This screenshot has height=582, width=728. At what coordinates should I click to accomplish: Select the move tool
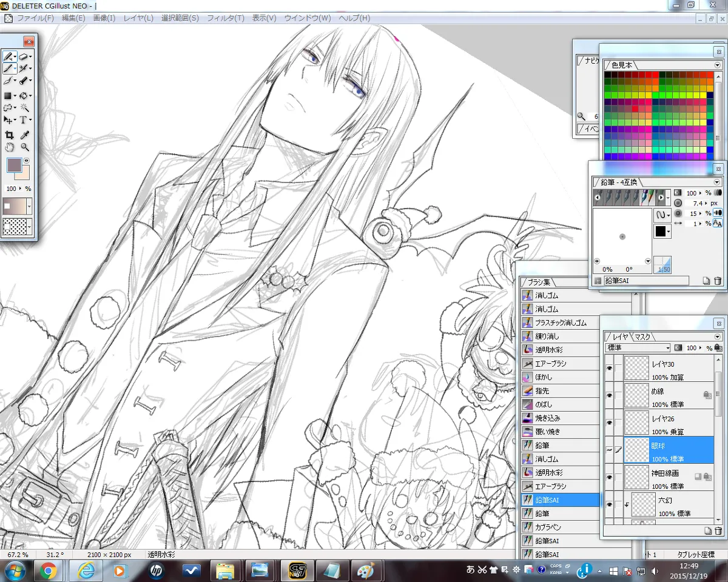pos(8,120)
